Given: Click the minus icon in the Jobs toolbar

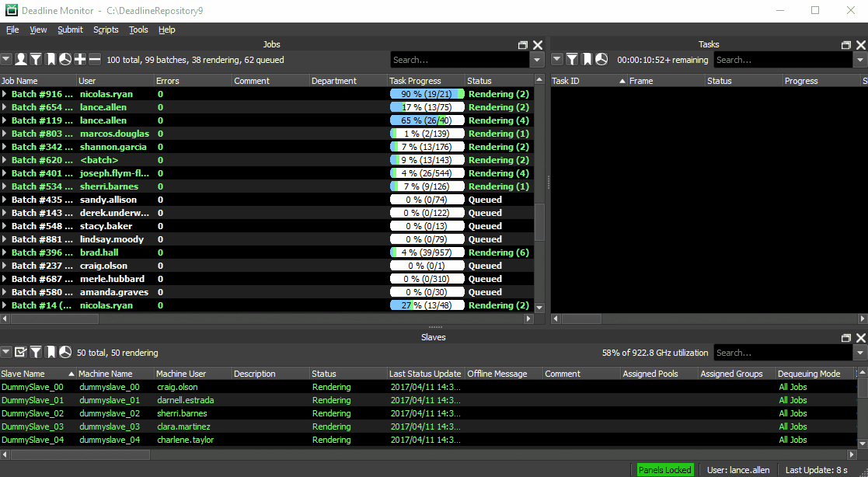Looking at the screenshot, I should pos(95,59).
